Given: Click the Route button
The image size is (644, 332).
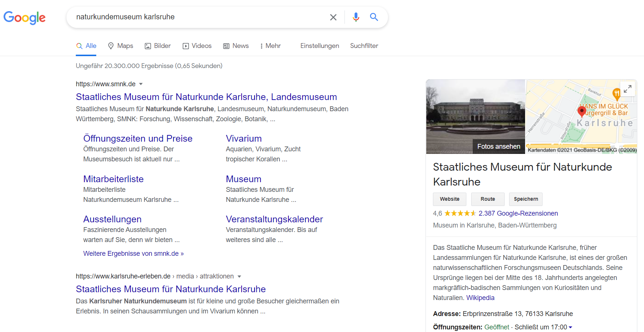Looking at the screenshot, I should pos(488,199).
